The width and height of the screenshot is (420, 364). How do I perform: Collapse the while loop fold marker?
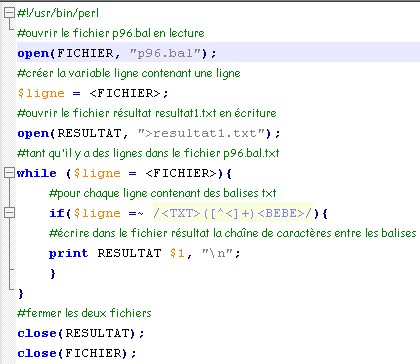pyautogui.click(x=9, y=173)
